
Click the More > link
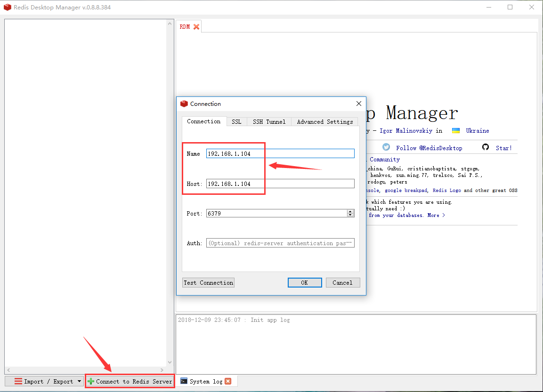tap(436, 215)
